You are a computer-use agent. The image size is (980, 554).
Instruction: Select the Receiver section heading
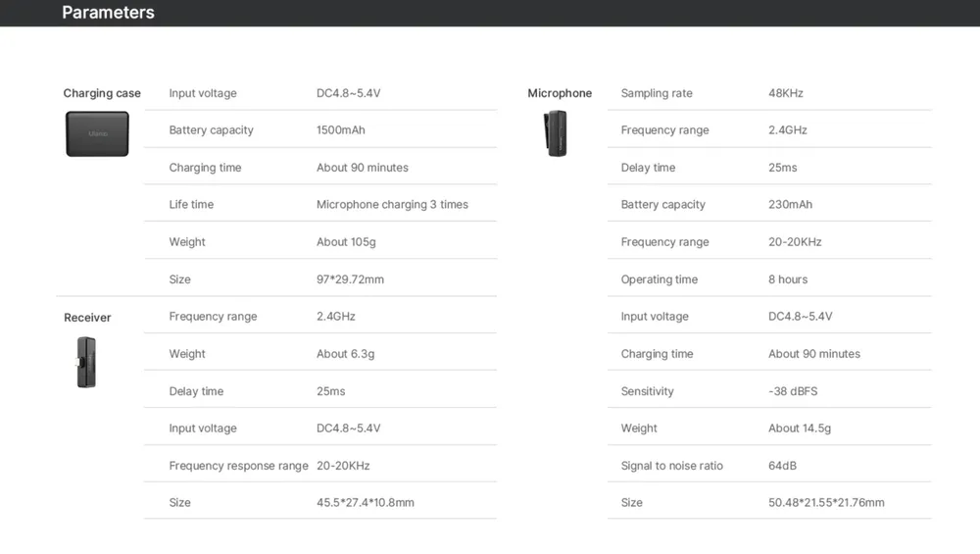[x=87, y=318]
